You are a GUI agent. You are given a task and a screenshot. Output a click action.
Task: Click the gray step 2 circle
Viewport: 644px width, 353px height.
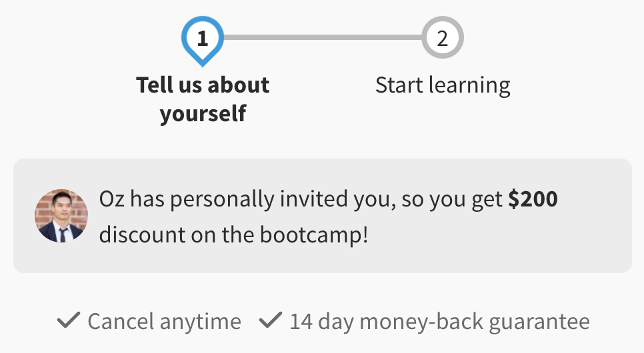click(x=442, y=38)
